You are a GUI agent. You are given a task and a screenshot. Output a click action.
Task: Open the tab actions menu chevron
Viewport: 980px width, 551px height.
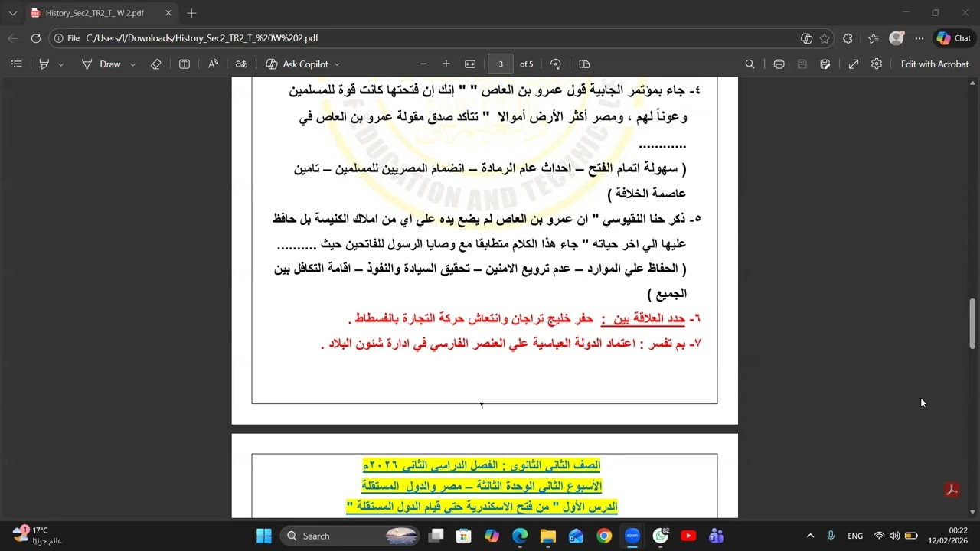coord(12,13)
